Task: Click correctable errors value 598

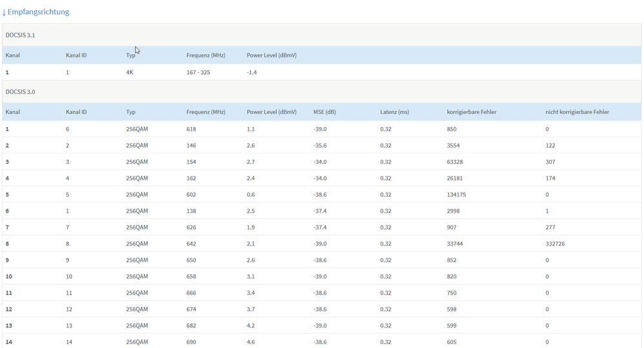Action: click(452, 309)
